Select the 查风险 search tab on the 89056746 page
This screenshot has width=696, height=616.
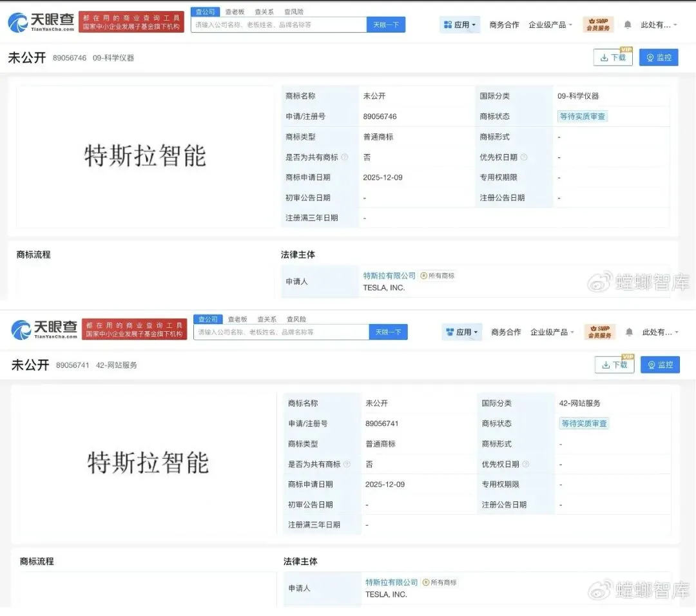click(x=294, y=12)
